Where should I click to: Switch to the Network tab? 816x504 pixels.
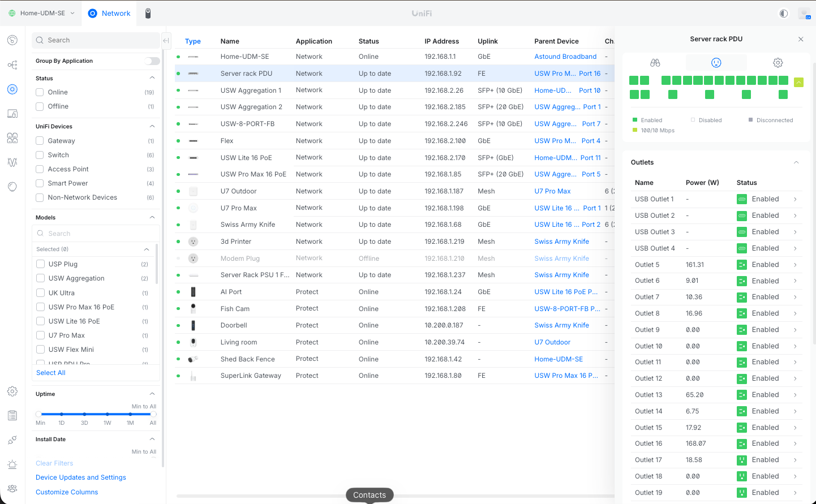click(109, 13)
